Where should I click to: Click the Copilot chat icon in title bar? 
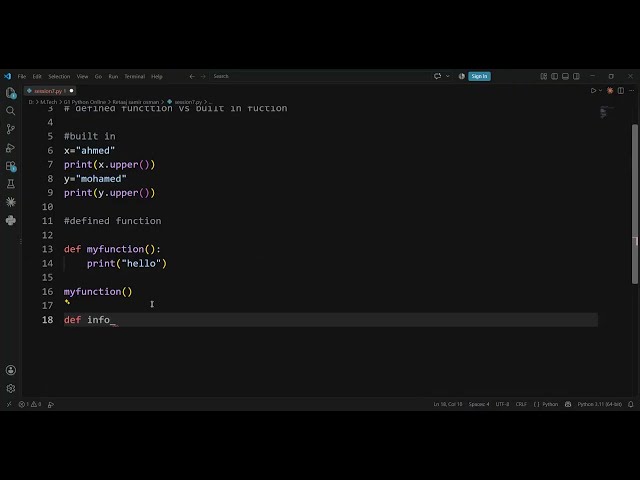click(x=438, y=76)
